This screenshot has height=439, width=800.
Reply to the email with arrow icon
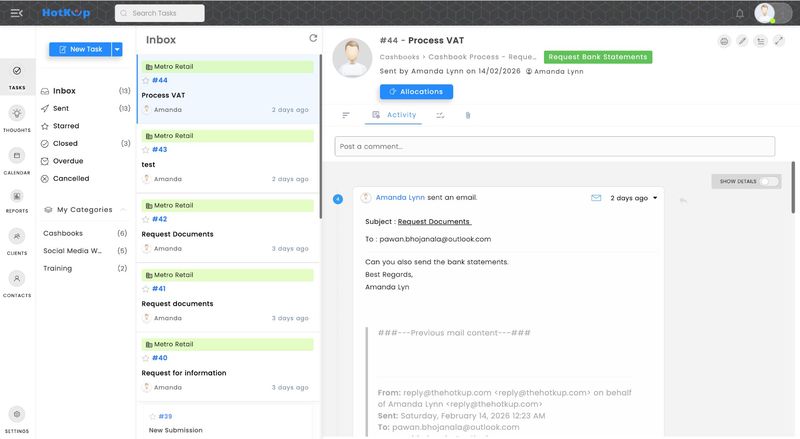tap(683, 201)
